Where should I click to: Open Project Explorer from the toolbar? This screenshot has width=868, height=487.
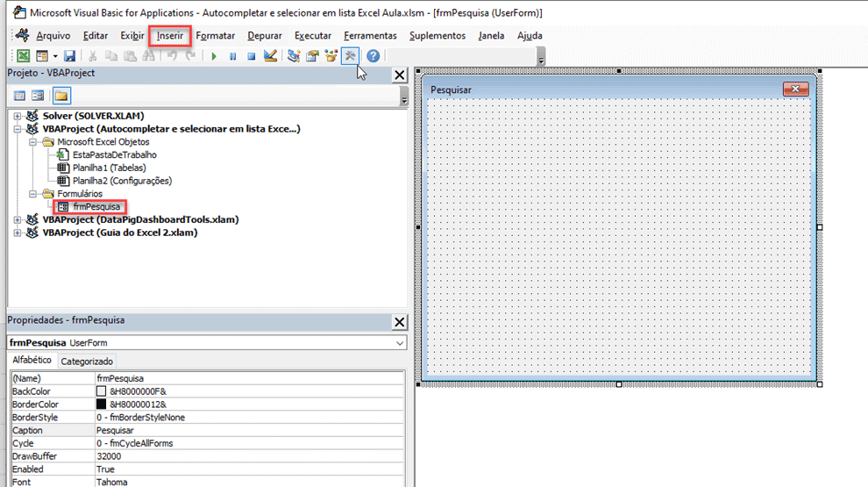coord(294,56)
